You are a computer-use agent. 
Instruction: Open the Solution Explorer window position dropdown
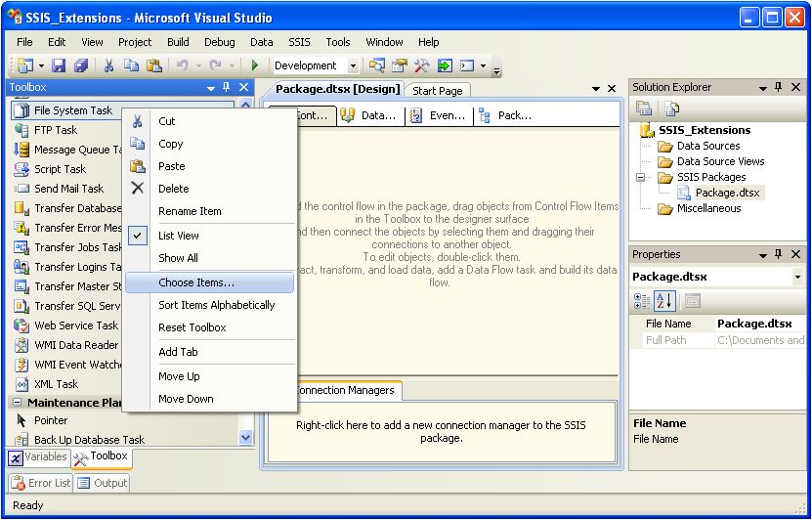pyautogui.click(x=763, y=88)
